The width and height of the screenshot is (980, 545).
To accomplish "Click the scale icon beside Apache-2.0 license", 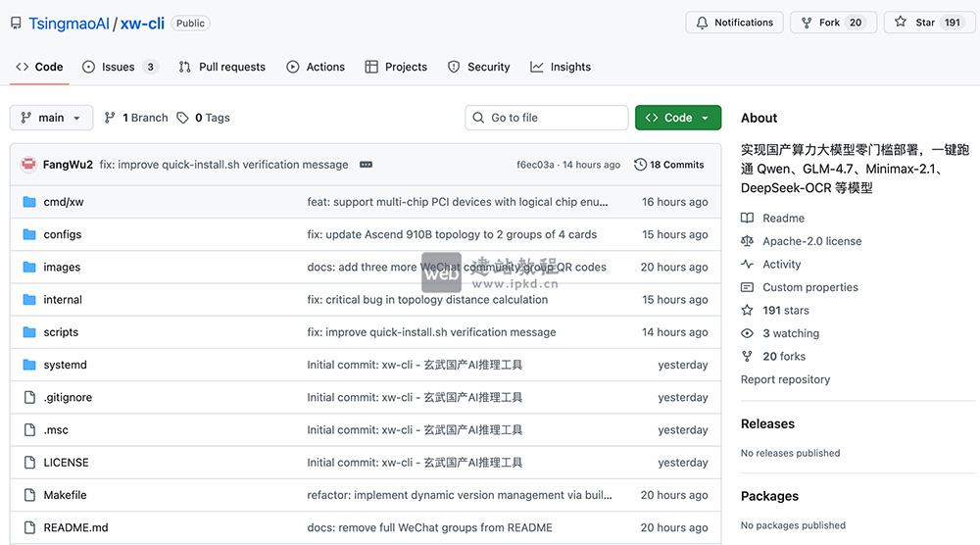I will 748,241.
